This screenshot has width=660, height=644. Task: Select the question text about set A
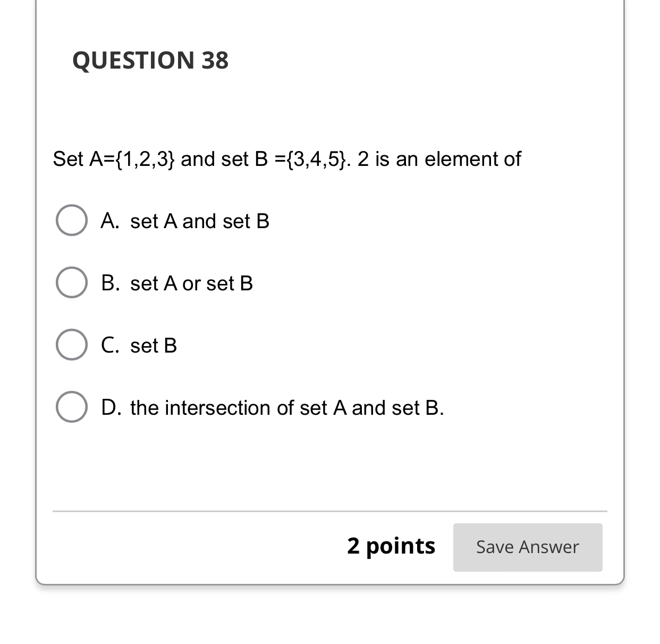tap(286, 158)
